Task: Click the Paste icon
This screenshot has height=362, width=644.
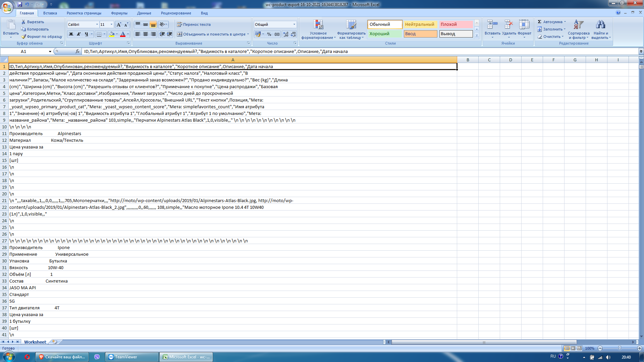Action: pos(11,25)
